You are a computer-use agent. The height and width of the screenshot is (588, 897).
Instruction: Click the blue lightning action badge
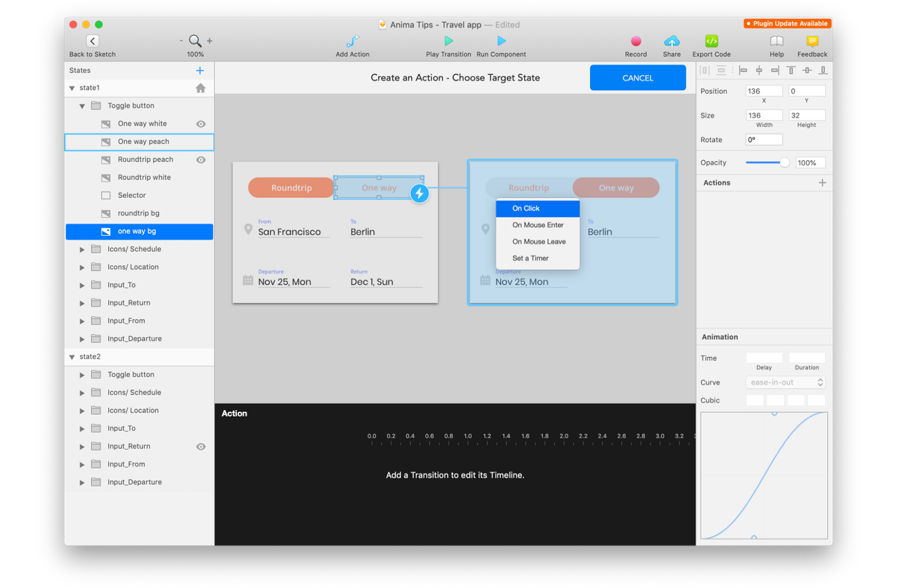pyautogui.click(x=419, y=193)
